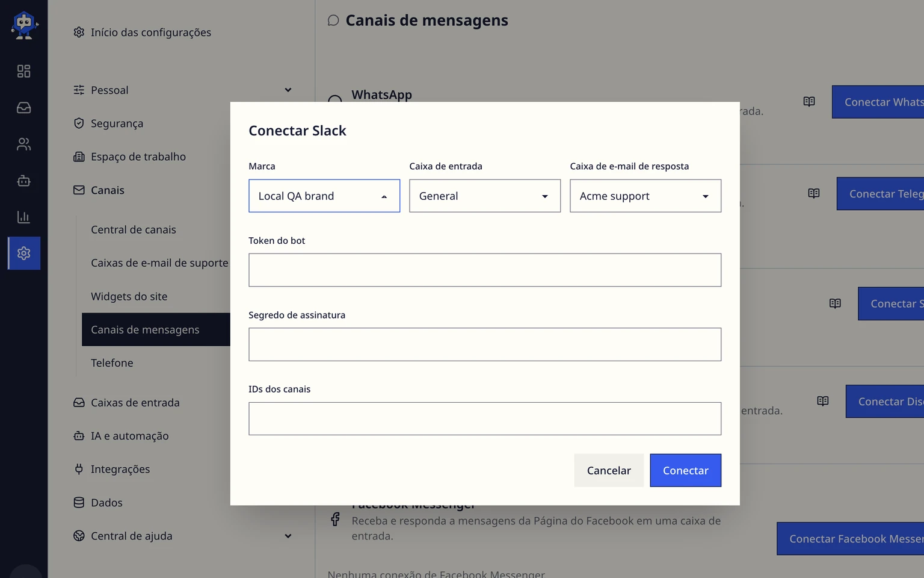Click the robot logo icon

(x=24, y=26)
